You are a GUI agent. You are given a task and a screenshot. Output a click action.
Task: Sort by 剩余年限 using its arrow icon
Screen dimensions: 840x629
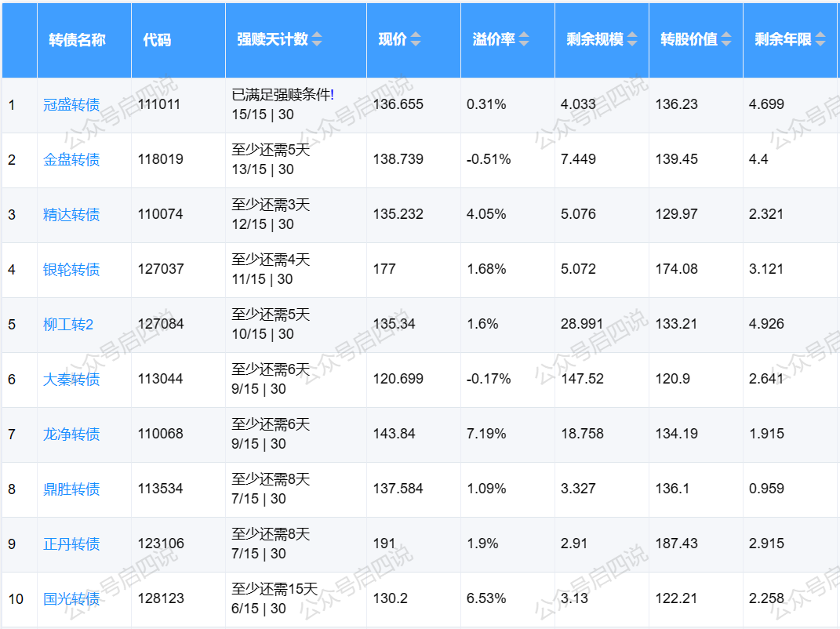(x=820, y=40)
